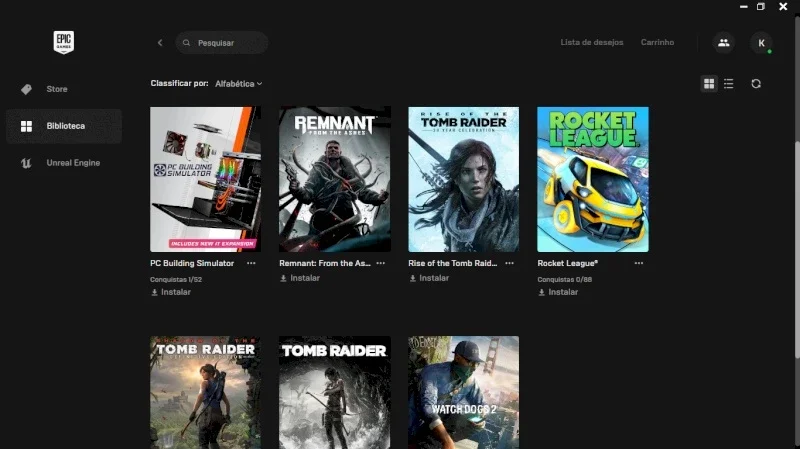Open the K profile avatar menu

click(x=761, y=43)
